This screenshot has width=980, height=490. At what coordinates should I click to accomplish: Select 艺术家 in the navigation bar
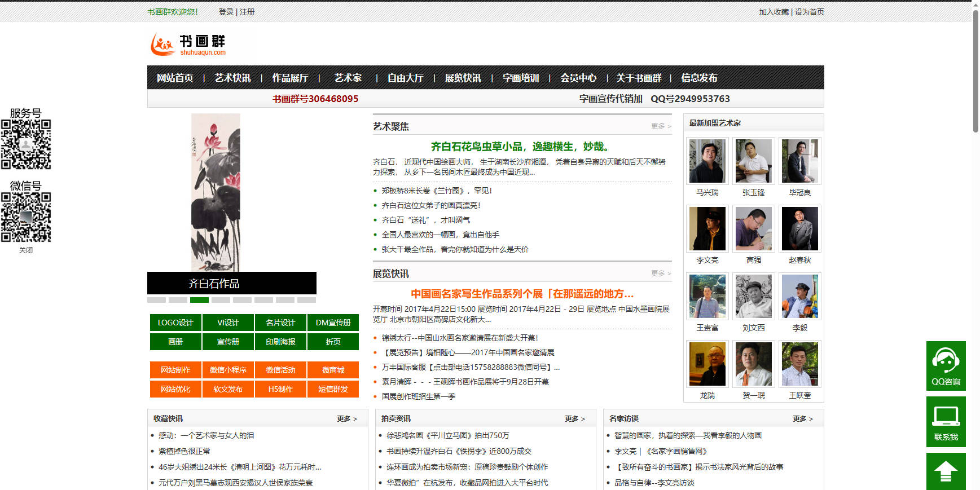[x=348, y=78]
